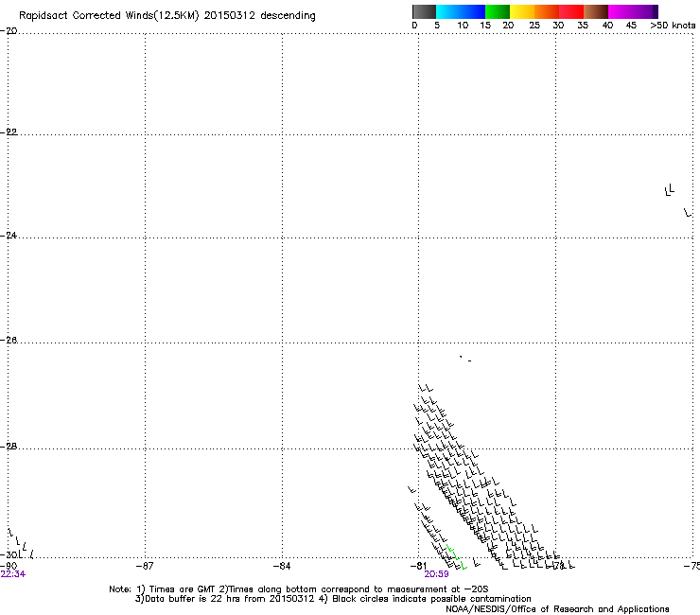Click the title 'Rapidscat Corrected Winds(12.5KM)'
The image size is (700, 615).
(109, 16)
